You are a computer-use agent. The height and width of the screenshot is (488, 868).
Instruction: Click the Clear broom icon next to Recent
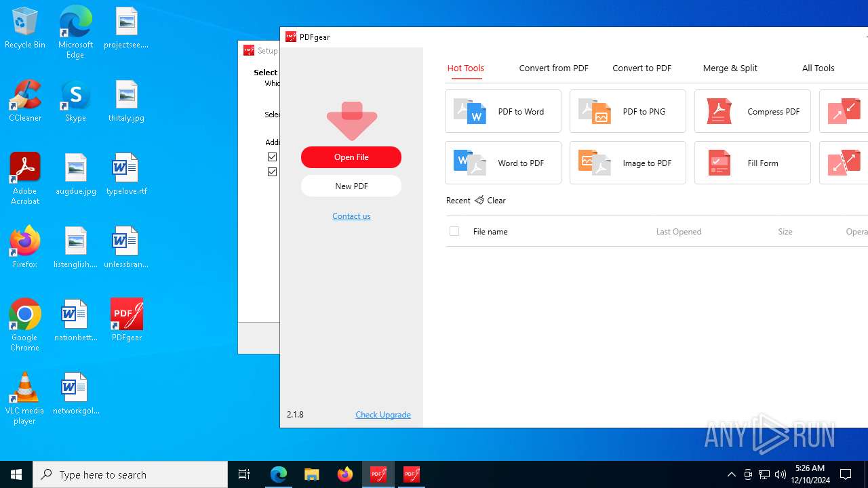(479, 200)
